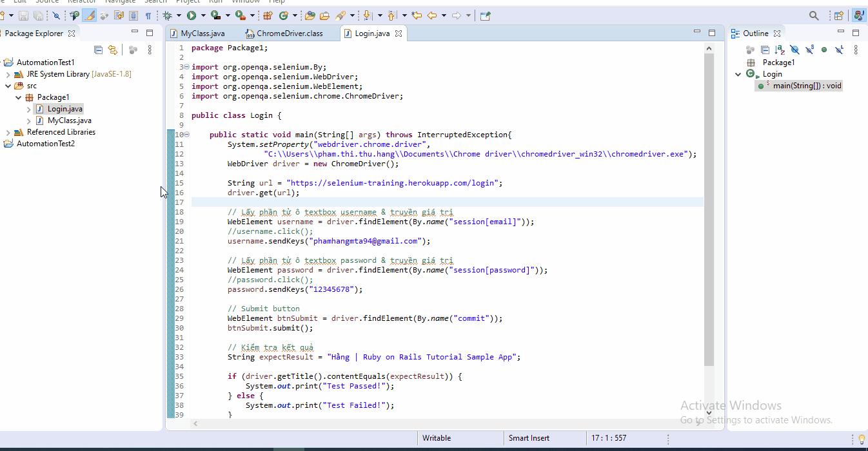Image resolution: width=868 pixels, height=451 pixels.
Task: Collapse the src folder in Package Explorer
Action: 8,86
